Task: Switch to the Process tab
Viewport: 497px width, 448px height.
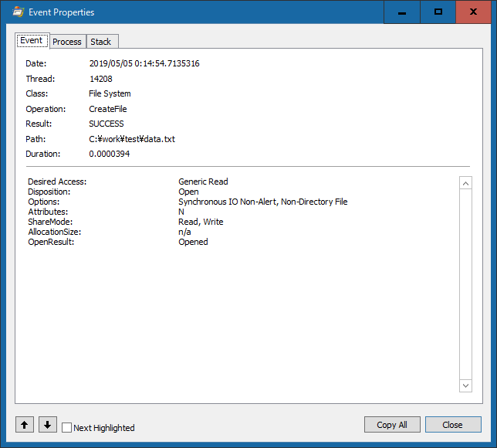Action: point(67,42)
